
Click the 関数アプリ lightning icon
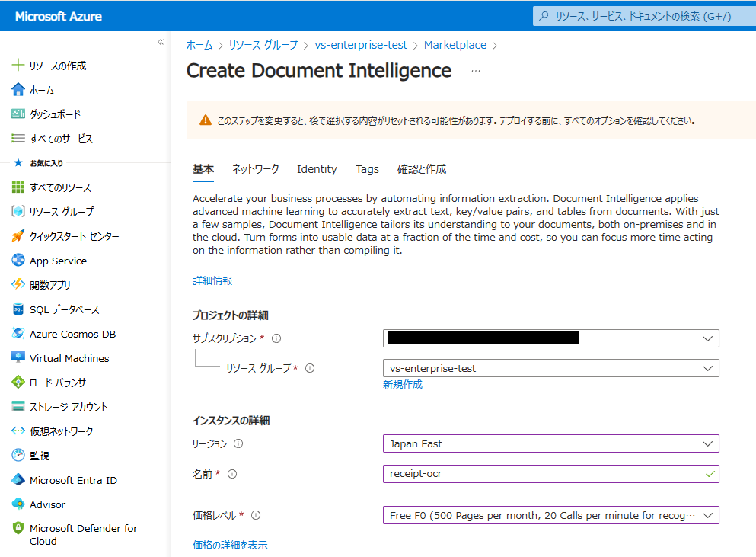point(18,284)
